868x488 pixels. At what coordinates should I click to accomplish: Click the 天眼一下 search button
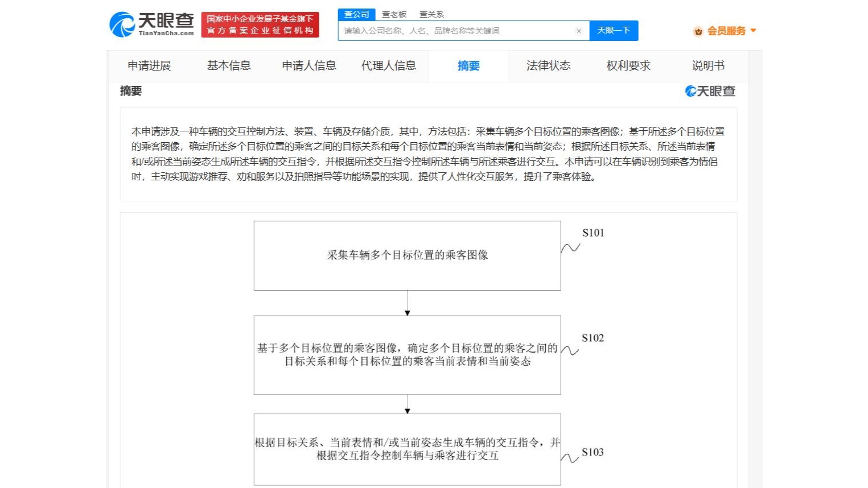click(x=614, y=31)
